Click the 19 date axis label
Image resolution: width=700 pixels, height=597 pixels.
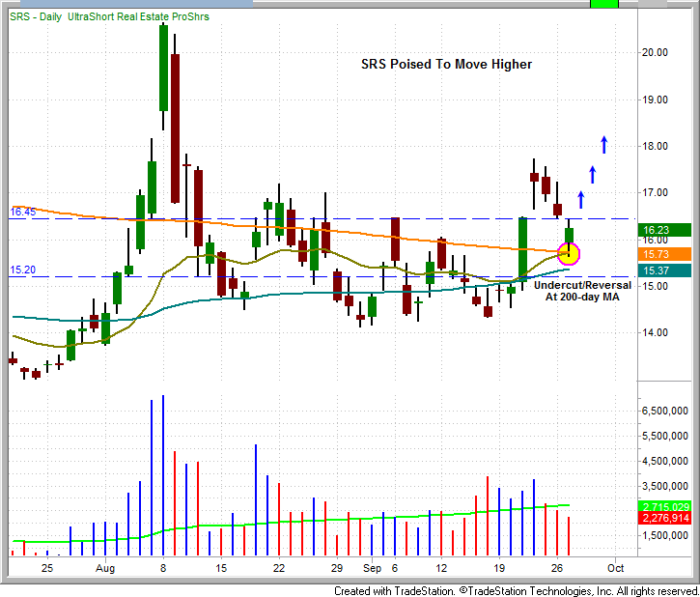[499, 568]
